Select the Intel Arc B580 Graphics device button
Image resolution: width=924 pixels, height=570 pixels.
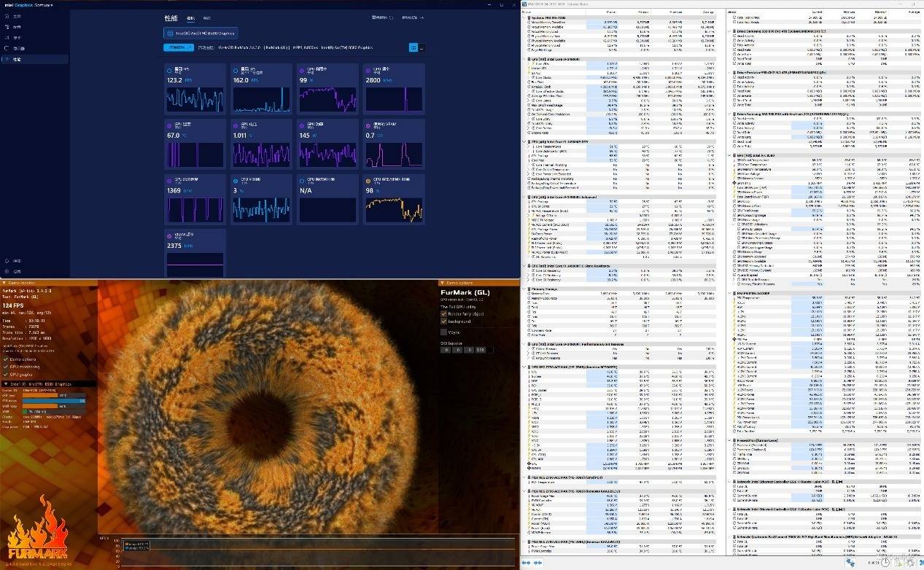pos(200,33)
